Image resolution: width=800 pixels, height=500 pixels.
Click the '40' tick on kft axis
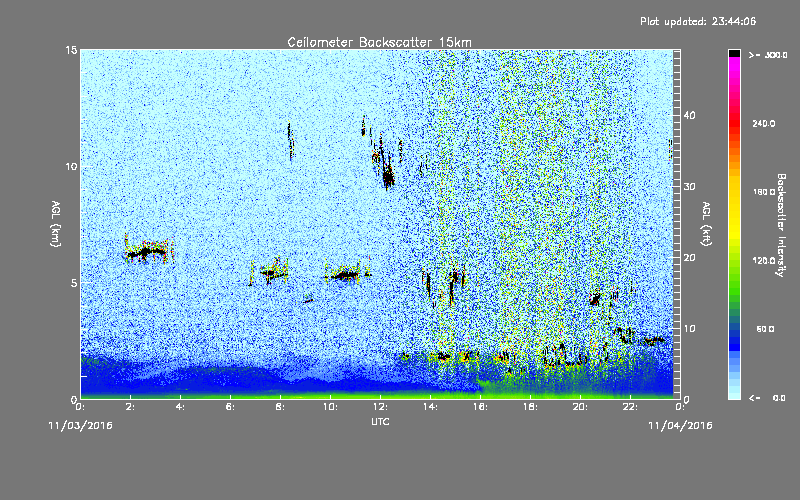[x=689, y=116]
